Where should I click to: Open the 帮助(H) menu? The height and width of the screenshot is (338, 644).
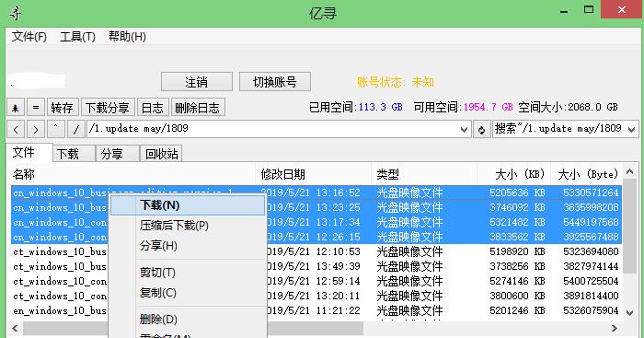(127, 37)
